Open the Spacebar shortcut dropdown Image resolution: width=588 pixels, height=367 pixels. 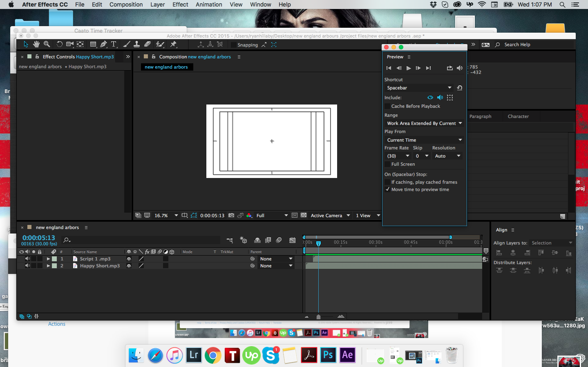tap(419, 88)
